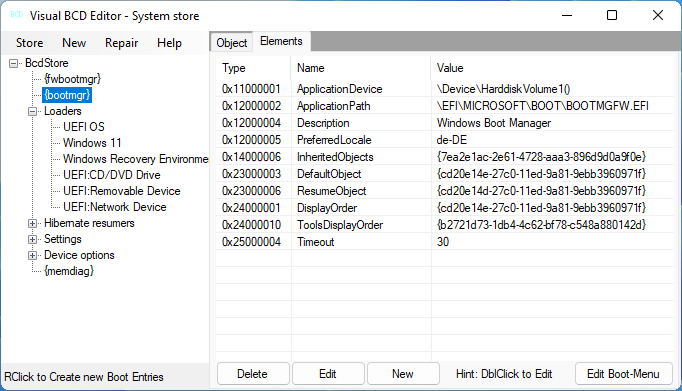
Task: Select the {fwbootmgr} tree entry
Action: tap(72, 79)
